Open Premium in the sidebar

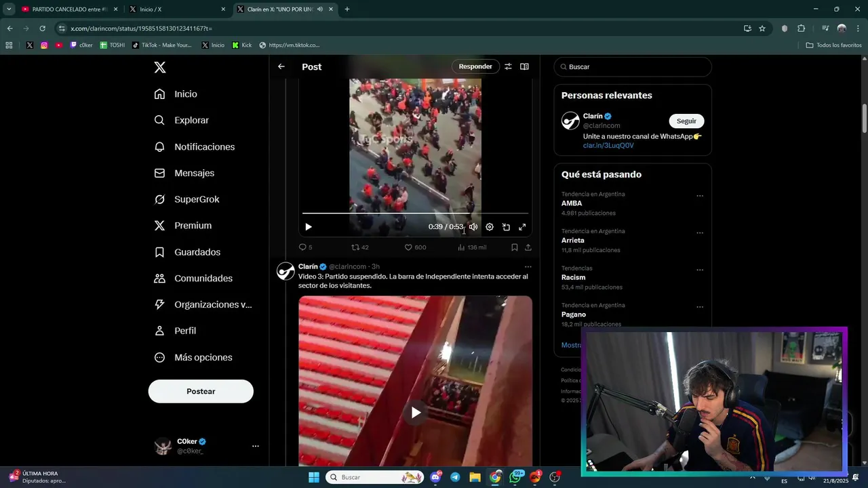click(182, 226)
